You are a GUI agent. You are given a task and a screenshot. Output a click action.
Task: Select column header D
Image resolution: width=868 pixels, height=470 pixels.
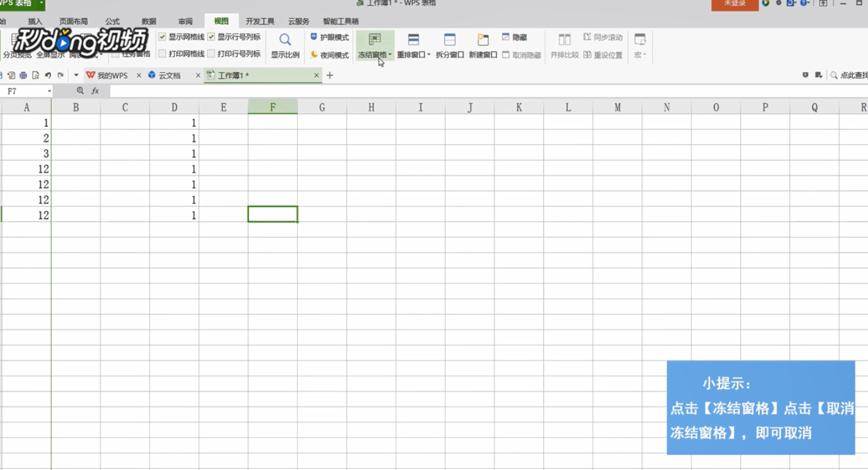click(x=174, y=107)
